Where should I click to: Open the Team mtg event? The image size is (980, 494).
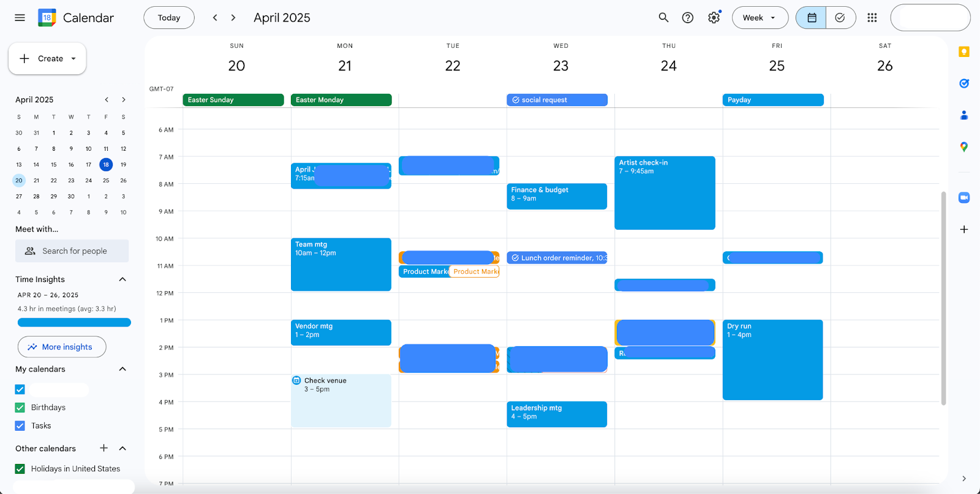(x=341, y=265)
